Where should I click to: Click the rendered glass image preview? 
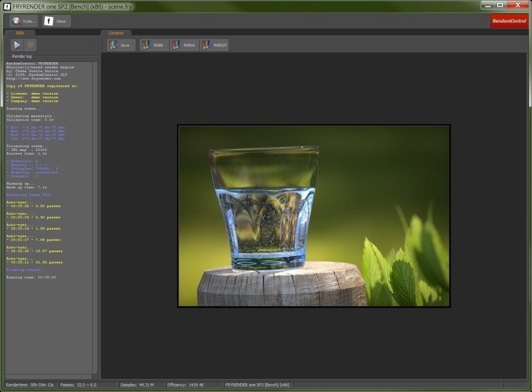click(314, 216)
